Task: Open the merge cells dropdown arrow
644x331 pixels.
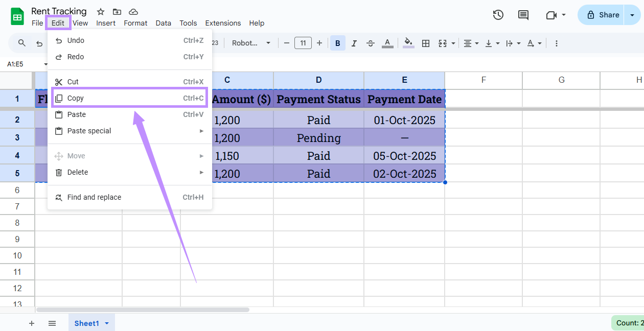Action: pyautogui.click(x=453, y=43)
